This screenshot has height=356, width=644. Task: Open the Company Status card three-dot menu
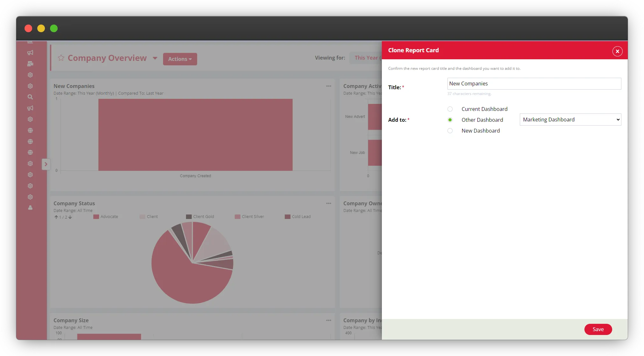(x=328, y=203)
